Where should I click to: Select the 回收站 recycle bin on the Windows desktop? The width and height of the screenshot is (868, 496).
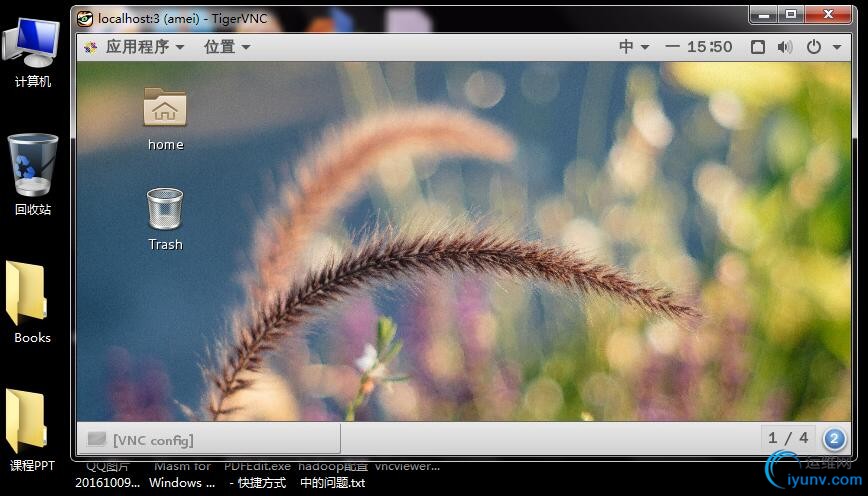33,174
